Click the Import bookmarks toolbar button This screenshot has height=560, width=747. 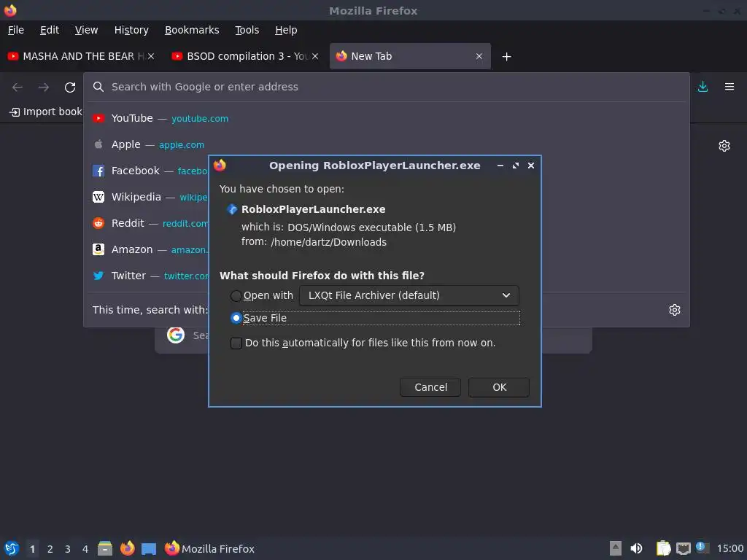pyautogui.click(x=46, y=112)
